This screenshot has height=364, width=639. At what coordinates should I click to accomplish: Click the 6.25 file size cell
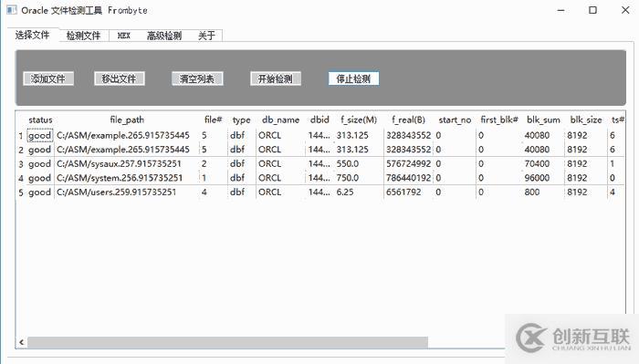coord(345,192)
